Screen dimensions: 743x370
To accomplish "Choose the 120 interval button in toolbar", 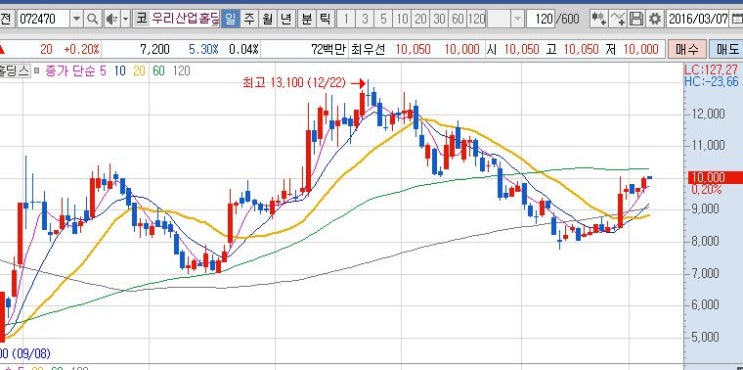I will pos(476,19).
